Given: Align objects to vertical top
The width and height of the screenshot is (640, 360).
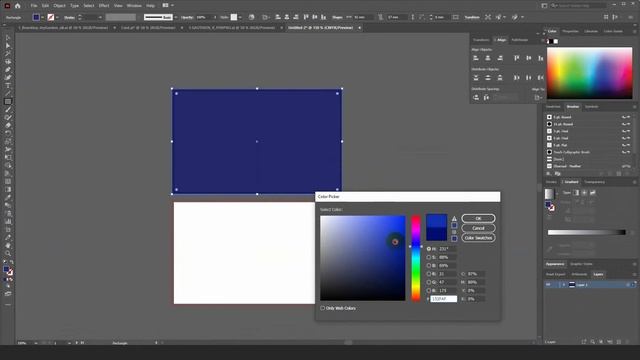Looking at the screenshot, I should coord(517,58).
